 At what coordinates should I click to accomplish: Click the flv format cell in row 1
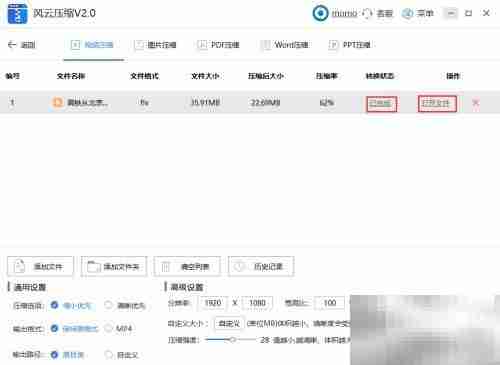144,102
